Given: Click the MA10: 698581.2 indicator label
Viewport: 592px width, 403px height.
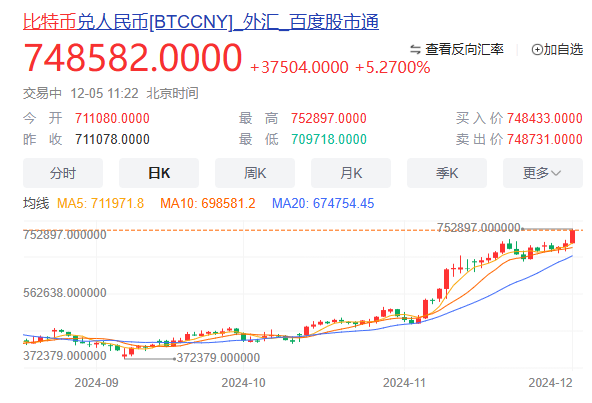Looking at the screenshot, I should [x=208, y=204].
